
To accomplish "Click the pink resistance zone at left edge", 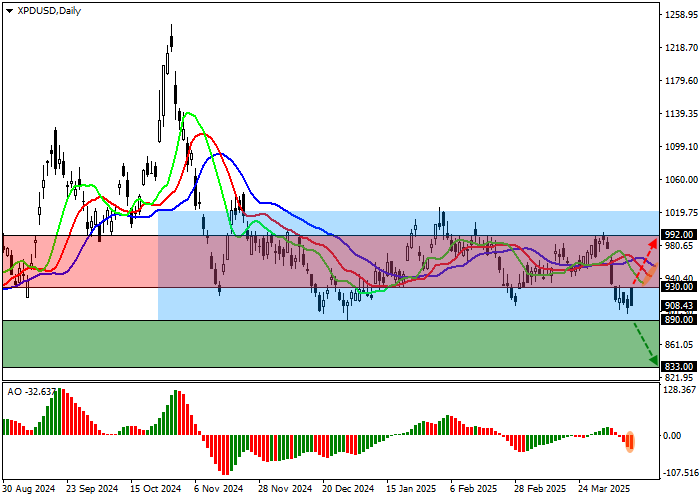I will [x=80, y=261].
